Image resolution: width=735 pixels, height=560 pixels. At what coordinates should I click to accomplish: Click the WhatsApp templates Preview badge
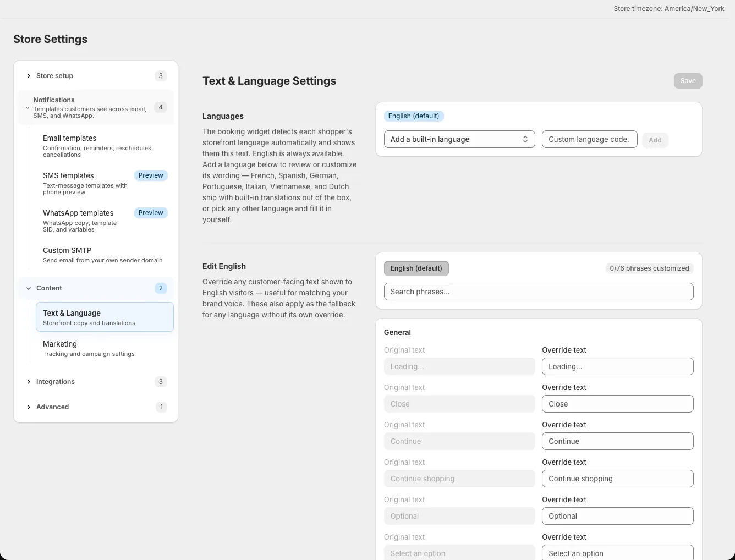pos(151,213)
